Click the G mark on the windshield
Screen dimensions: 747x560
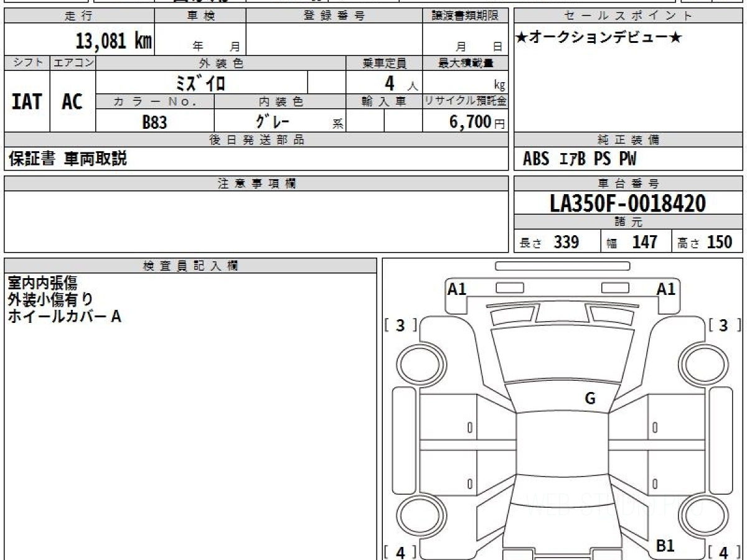point(590,399)
